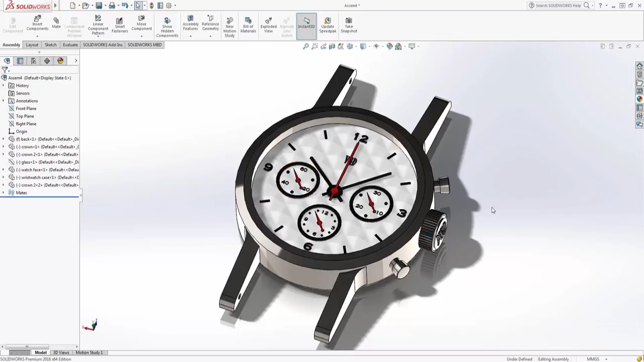Open the DisplayManager tab
This screenshot has height=362, width=644.
(60, 61)
